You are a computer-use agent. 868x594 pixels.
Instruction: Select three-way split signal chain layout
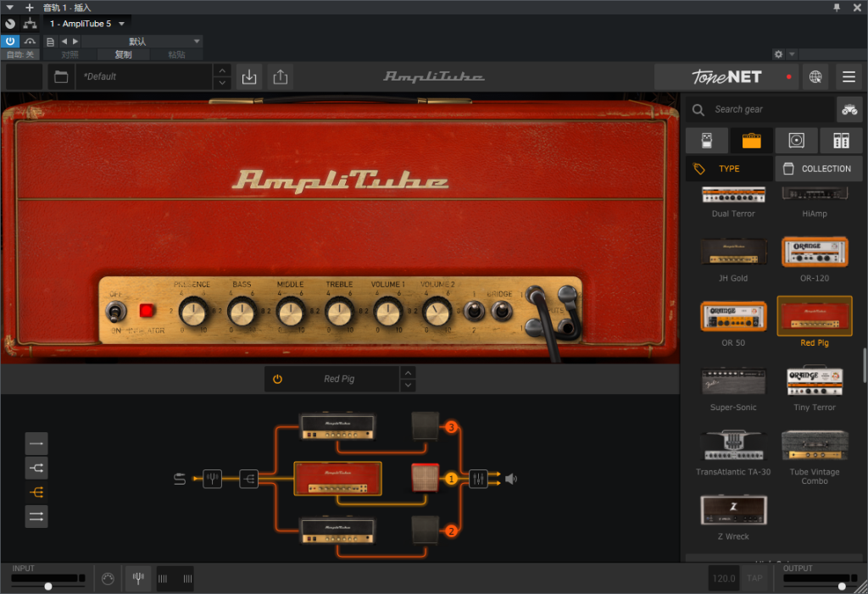click(36, 492)
